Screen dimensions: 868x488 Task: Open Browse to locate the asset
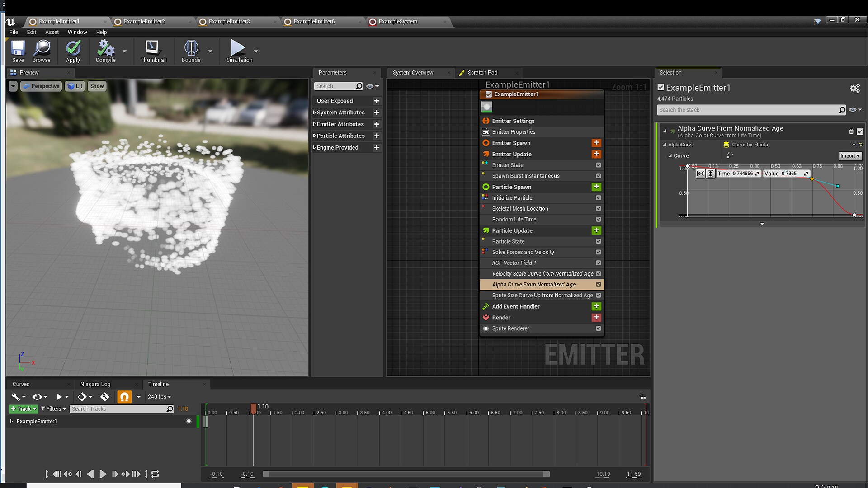(42, 49)
